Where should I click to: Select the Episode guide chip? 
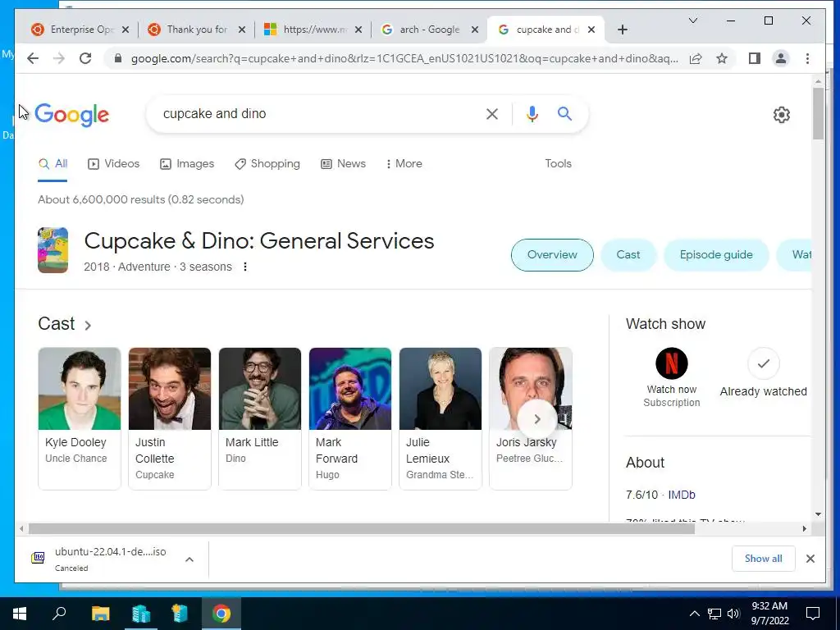point(715,255)
